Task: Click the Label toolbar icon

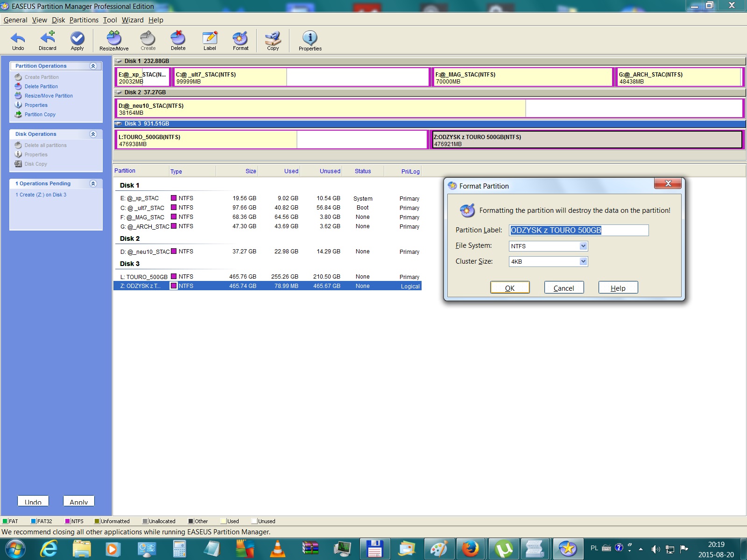Action: (210, 41)
